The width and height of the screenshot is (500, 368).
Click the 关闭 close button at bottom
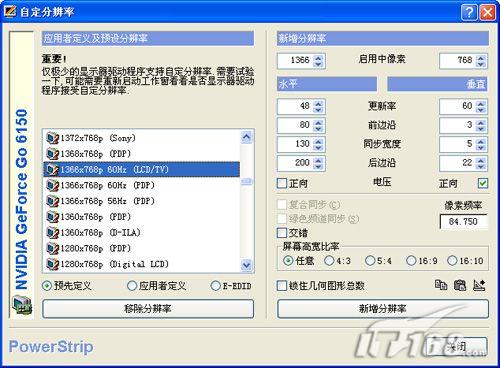pos(457,347)
